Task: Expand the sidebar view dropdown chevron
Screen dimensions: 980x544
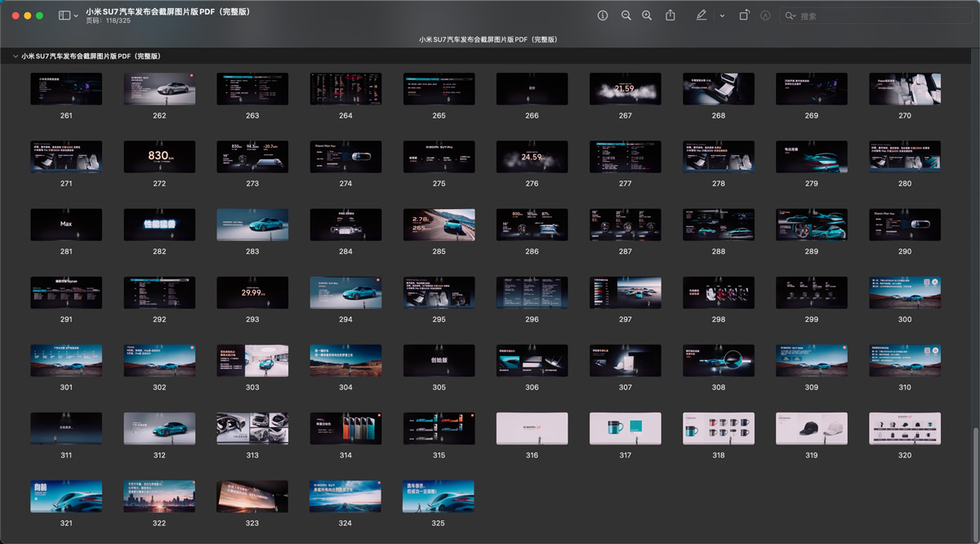Action: pyautogui.click(x=76, y=16)
